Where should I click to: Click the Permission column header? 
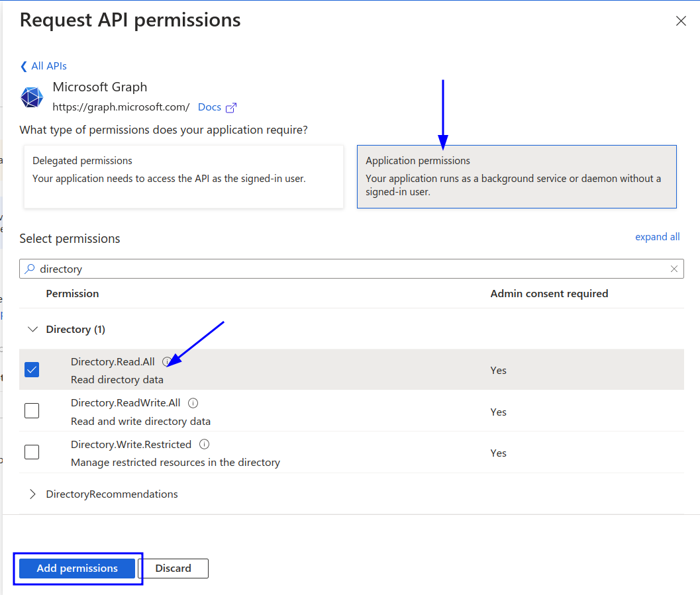pos(72,293)
